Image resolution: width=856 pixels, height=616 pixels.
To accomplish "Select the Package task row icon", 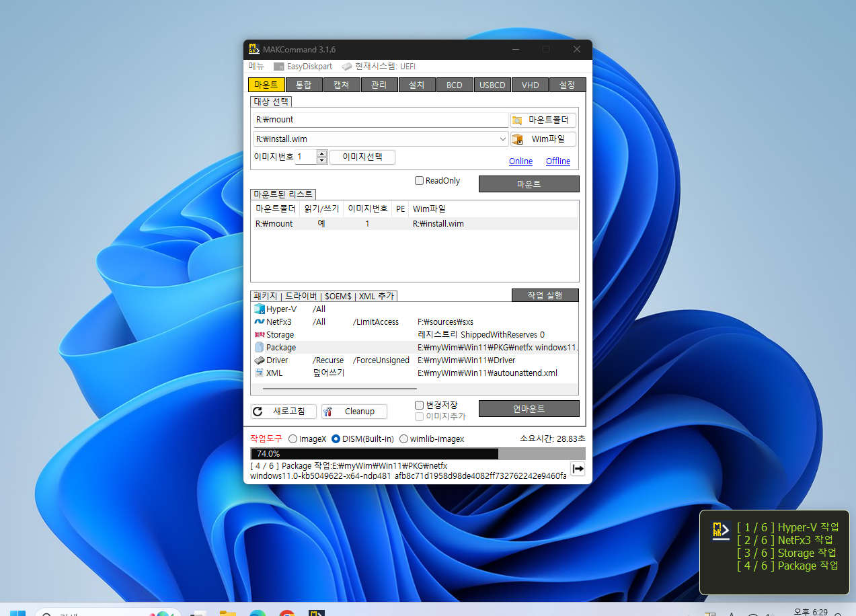I will (x=260, y=348).
